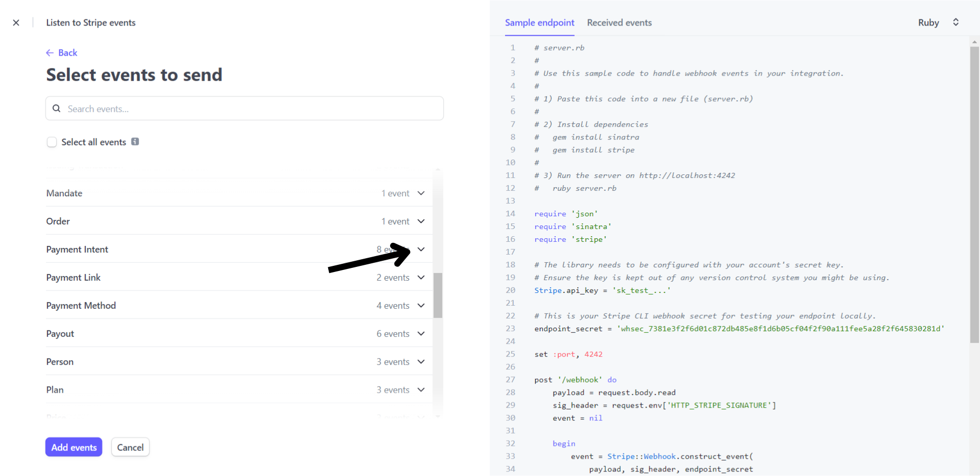Switch to the Sample endpoint tab
980x476 pixels.
(x=539, y=22)
